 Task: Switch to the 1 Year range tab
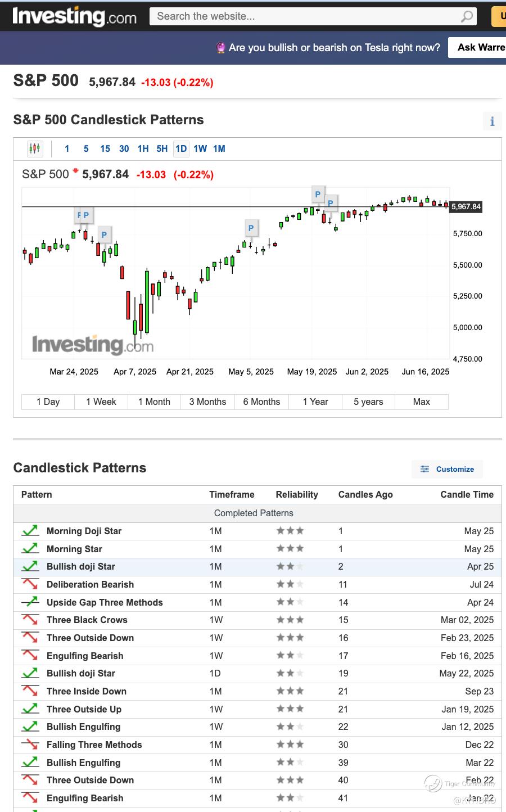[315, 402]
